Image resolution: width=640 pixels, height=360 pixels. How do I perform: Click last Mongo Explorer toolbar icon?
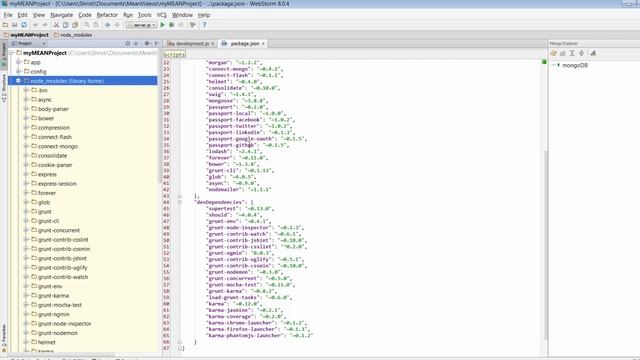pyautogui.click(x=593, y=53)
